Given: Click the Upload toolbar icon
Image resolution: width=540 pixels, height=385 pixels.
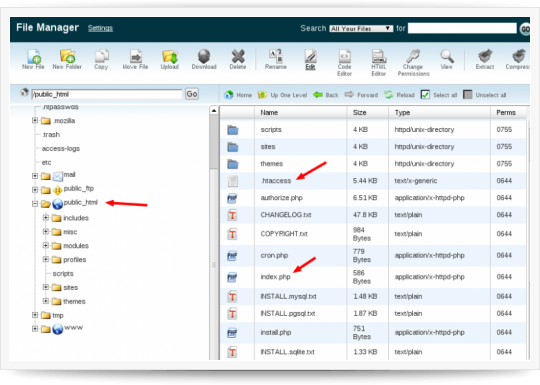Looking at the screenshot, I should (169, 56).
